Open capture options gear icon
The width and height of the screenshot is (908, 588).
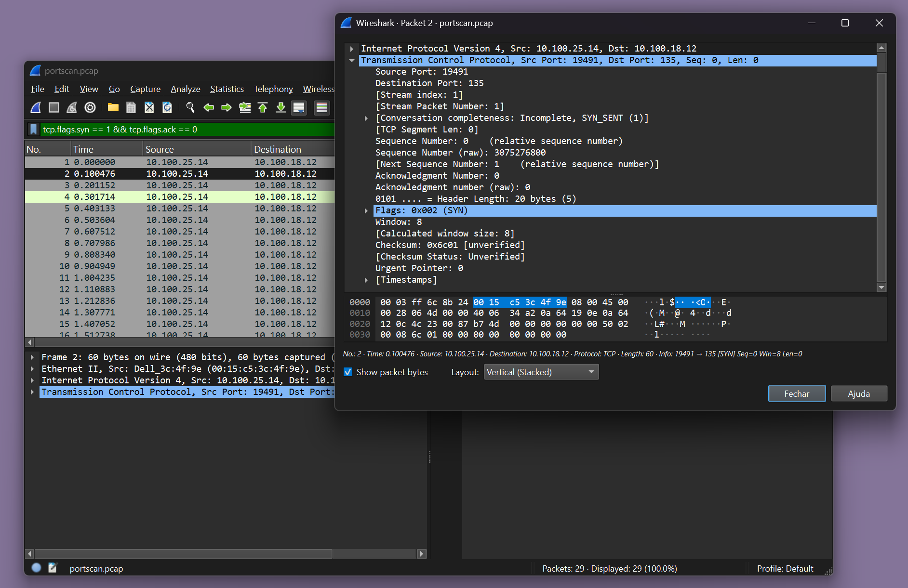[90, 107]
